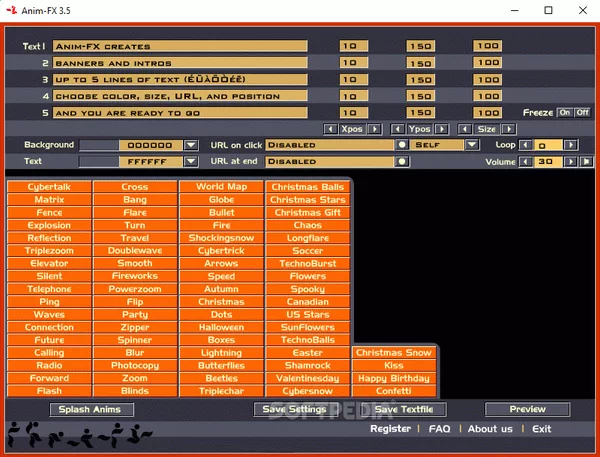Viewport: 600px width, 457px height.
Task: Toggle URL on click radio dot
Action: [x=402, y=145]
